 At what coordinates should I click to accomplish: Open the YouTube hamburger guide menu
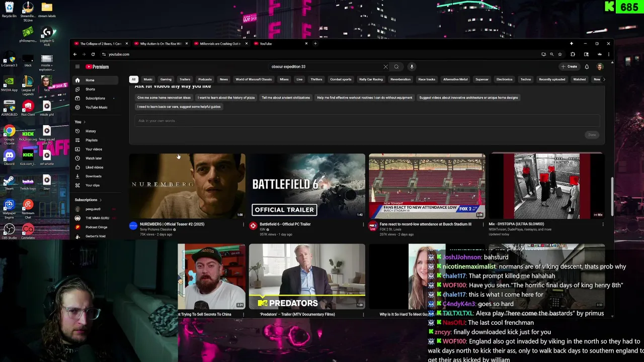[77, 66]
